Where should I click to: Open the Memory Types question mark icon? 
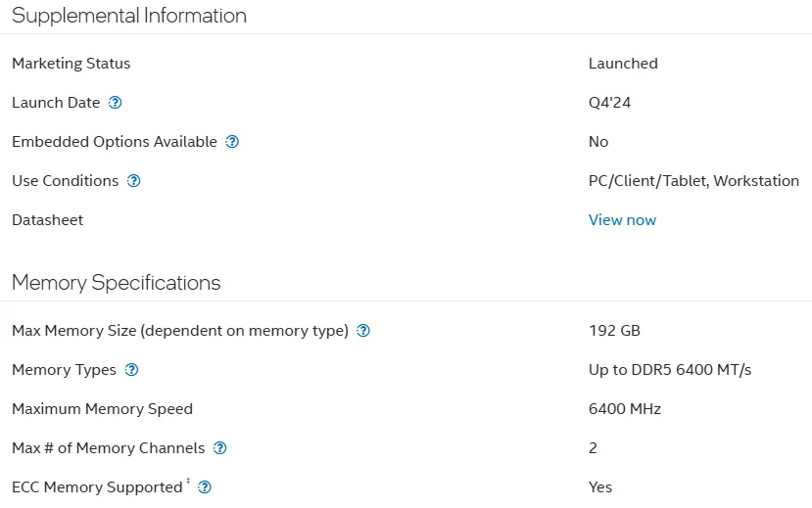point(131,370)
